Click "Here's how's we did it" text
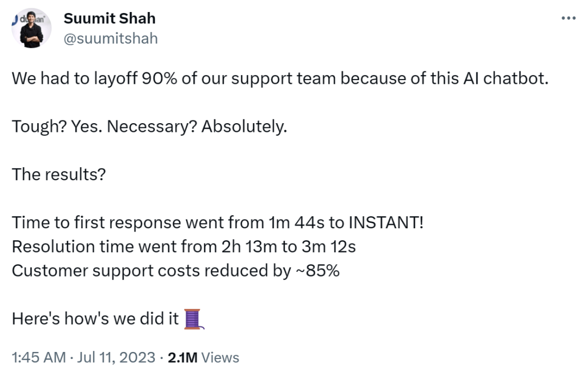 (x=95, y=318)
